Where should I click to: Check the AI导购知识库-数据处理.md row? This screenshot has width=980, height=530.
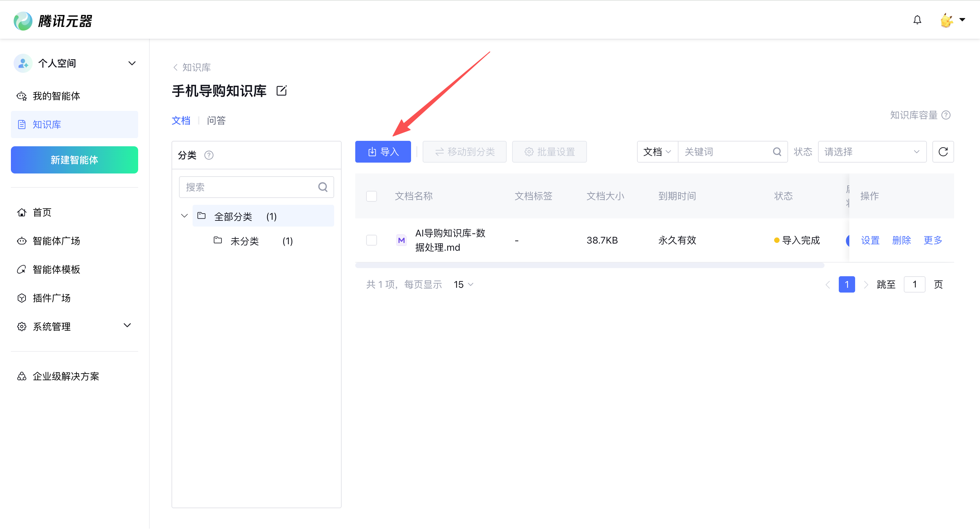pos(371,240)
